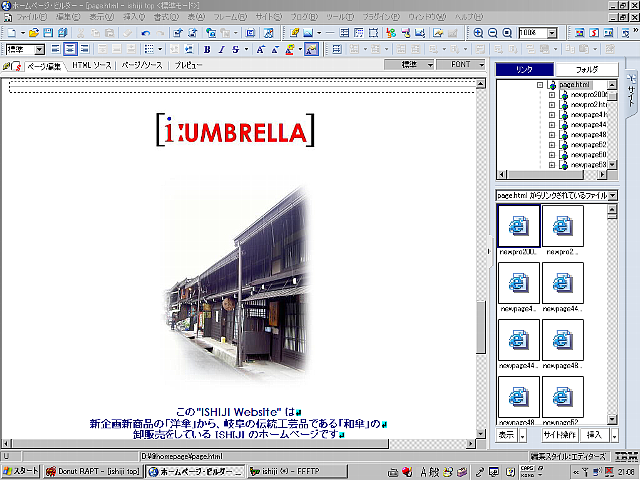Save the page with the floppy icon
This screenshot has width=640, height=480.
[48, 33]
